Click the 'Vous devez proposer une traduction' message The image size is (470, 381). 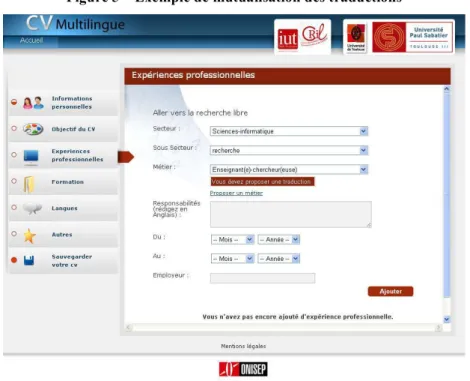coord(262,182)
